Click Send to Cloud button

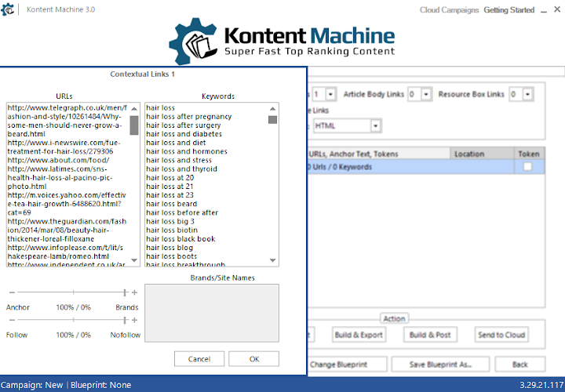(x=501, y=335)
